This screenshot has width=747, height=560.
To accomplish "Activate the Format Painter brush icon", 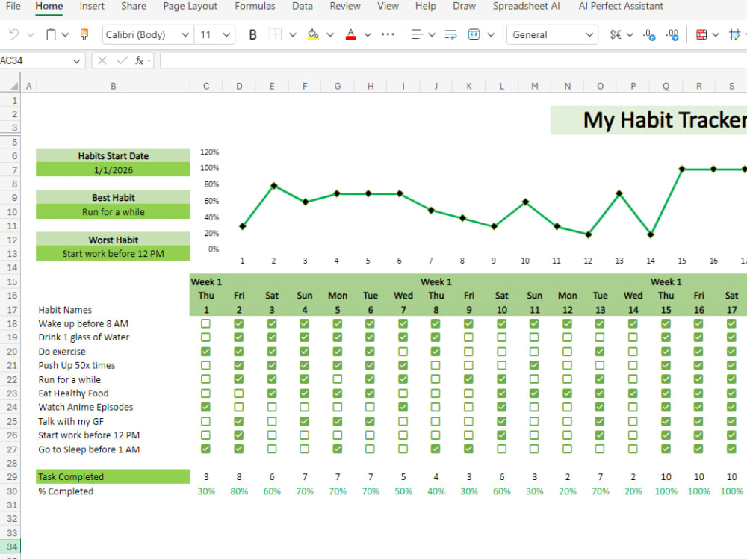I will 84,34.
